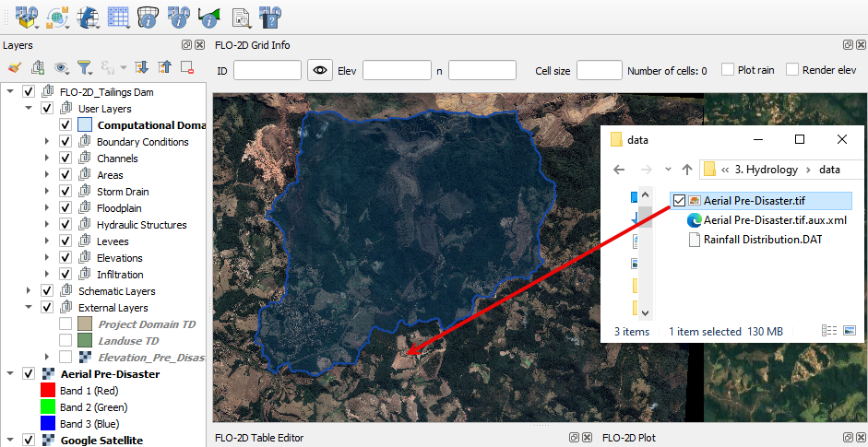Select the Hydraulic Structures layer group
The image size is (868, 447).
click(141, 225)
